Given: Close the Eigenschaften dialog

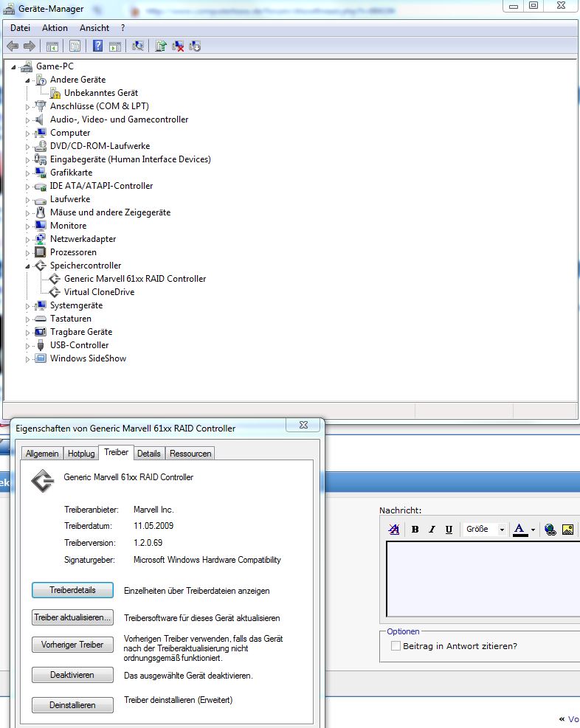Looking at the screenshot, I should point(304,425).
